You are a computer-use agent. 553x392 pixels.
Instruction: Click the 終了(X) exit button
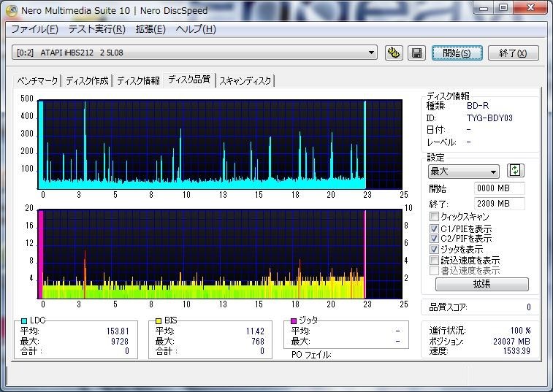[x=513, y=53]
